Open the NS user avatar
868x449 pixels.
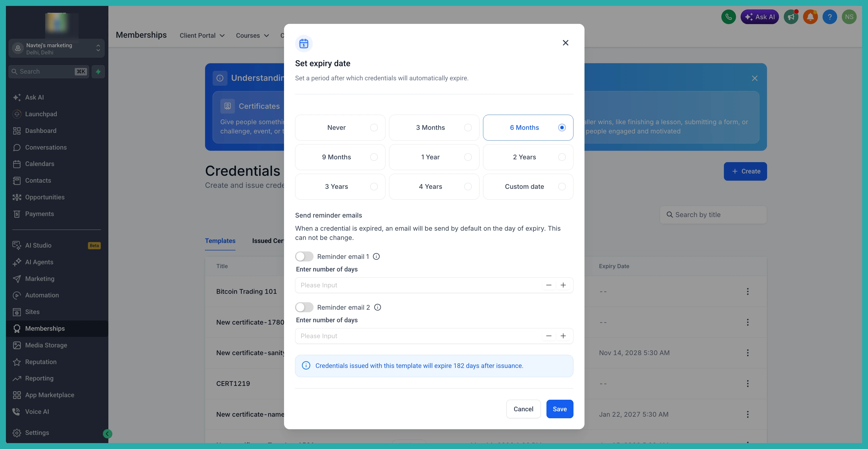[x=849, y=17]
